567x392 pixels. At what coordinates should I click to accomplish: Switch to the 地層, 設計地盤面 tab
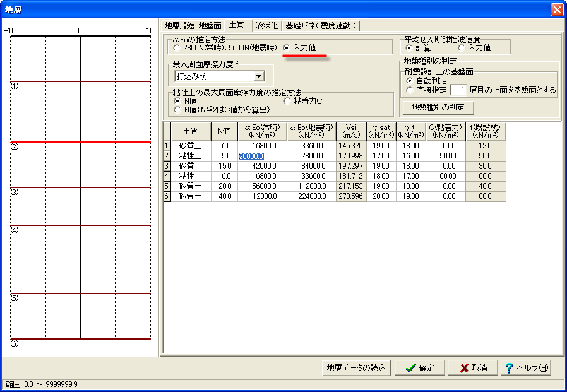tap(193, 26)
